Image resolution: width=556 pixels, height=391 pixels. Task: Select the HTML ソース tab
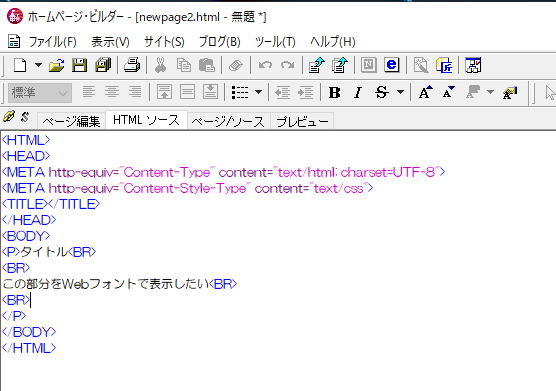click(x=146, y=120)
